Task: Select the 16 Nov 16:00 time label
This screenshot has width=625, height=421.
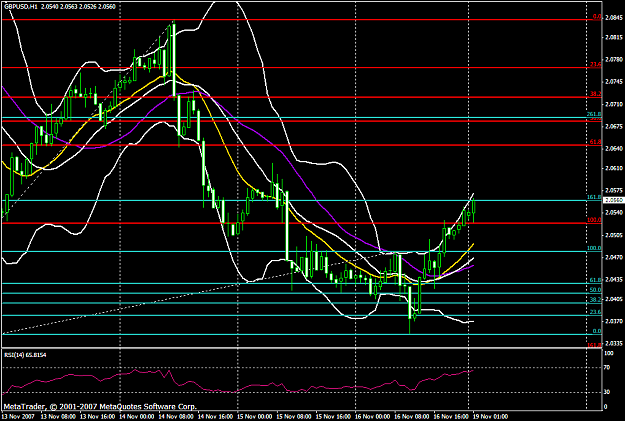Action: (x=450, y=417)
